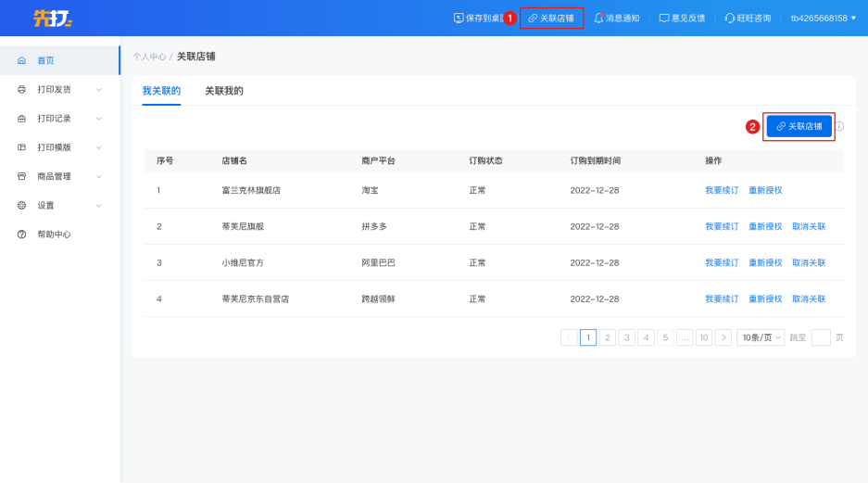
Task: Click the 商品管理 shop icon in sidebar
Action: (x=21, y=176)
